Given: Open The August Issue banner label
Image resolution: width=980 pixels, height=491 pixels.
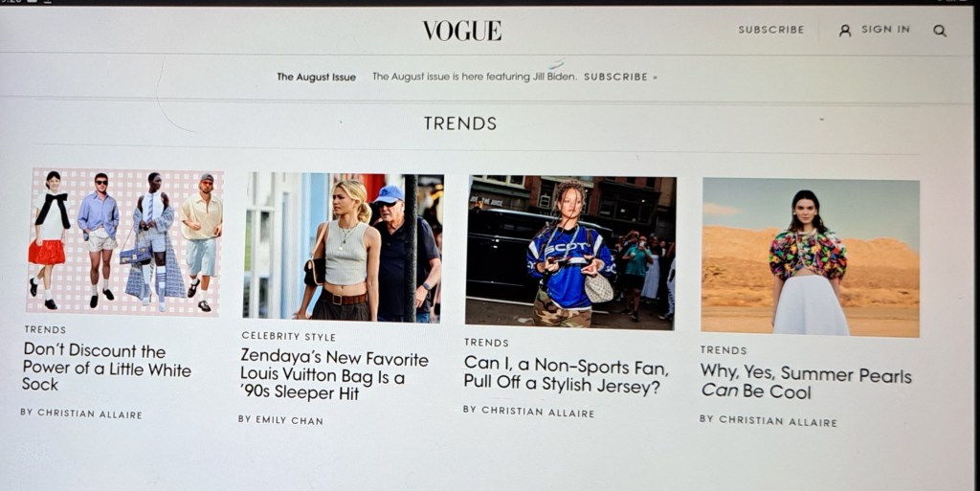Looking at the screenshot, I should coord(316,77).
